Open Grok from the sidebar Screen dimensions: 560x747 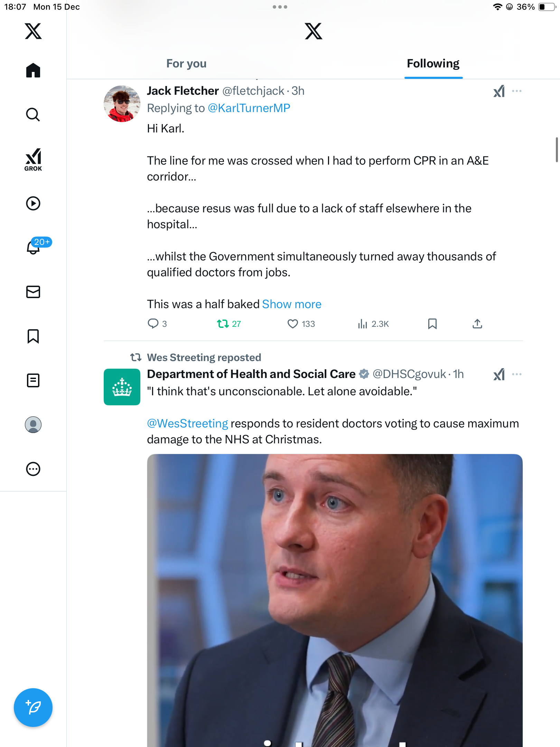point(33,159)
